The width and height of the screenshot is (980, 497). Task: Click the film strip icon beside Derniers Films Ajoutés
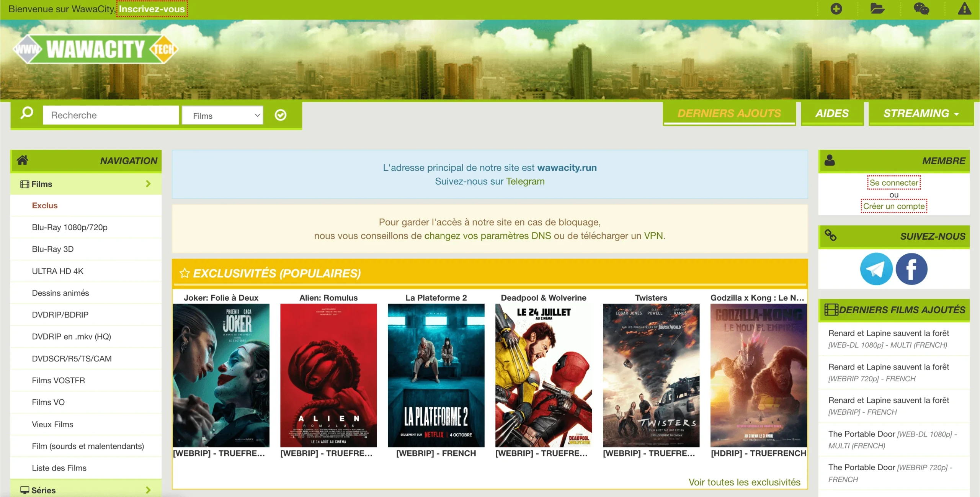pos(831,309)
